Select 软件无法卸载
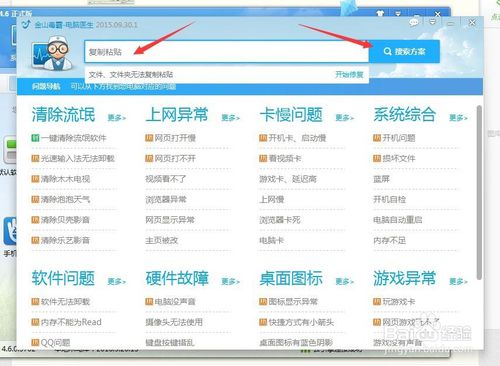This screenshot has height=366, width=500. click(x=65, y=302)
